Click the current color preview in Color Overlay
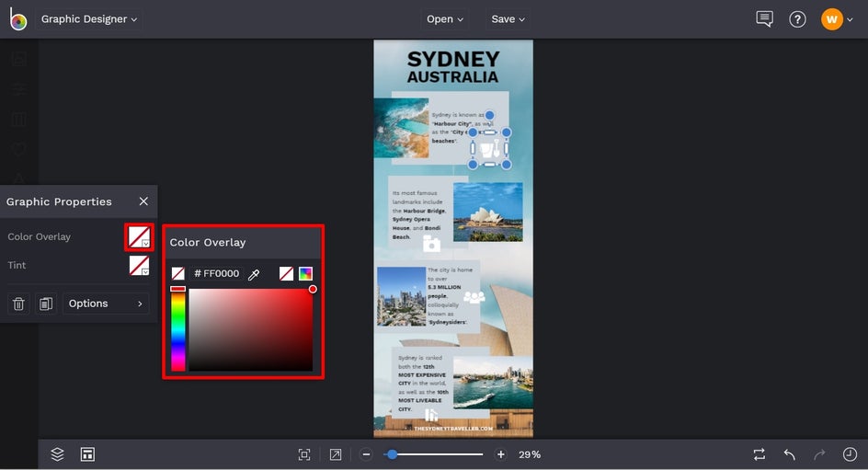The width and height of the screenshot is (868, 470). click(x=177, y=273)
